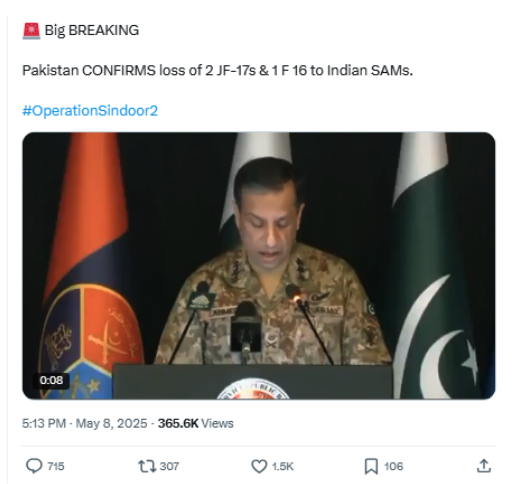This screenshot has width=529, height=484.
Task: Click the May 8, 2025 date
Action: tap(111, 423)
